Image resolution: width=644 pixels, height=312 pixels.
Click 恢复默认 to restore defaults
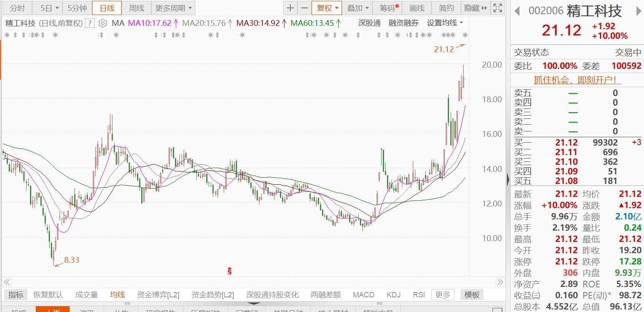click(48, 295)
